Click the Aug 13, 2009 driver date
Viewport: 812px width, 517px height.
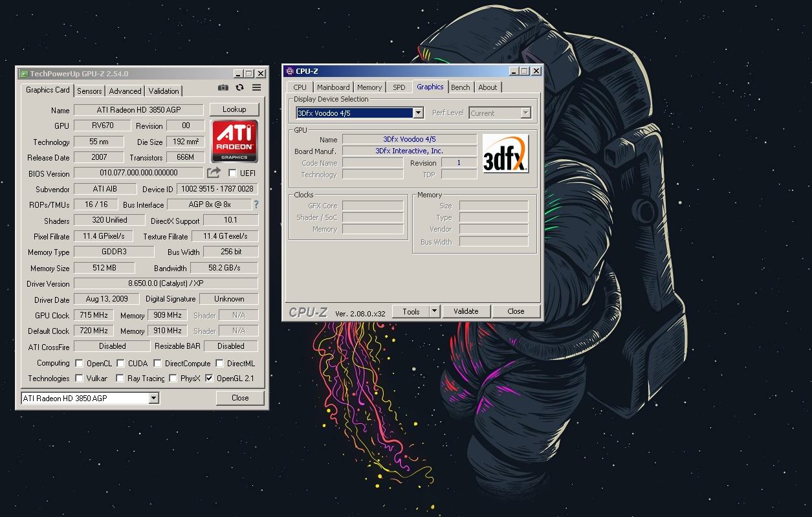click(105, 299)
